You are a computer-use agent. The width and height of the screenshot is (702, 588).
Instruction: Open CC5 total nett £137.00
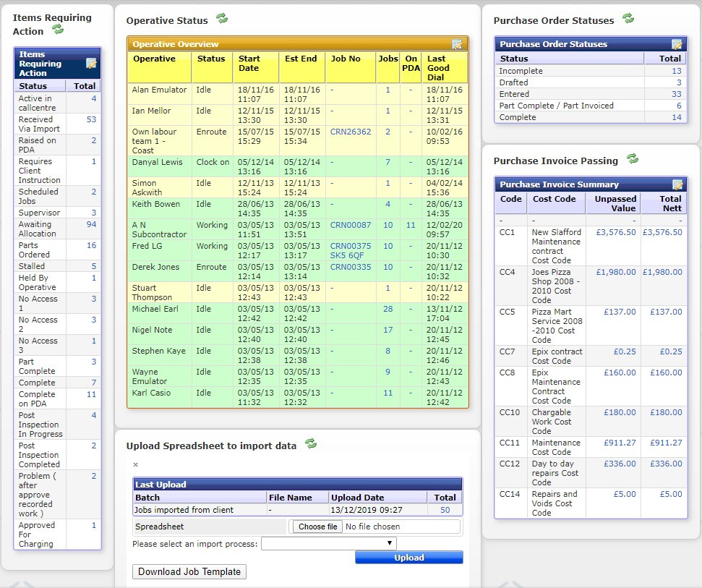(x=666, y=312)
